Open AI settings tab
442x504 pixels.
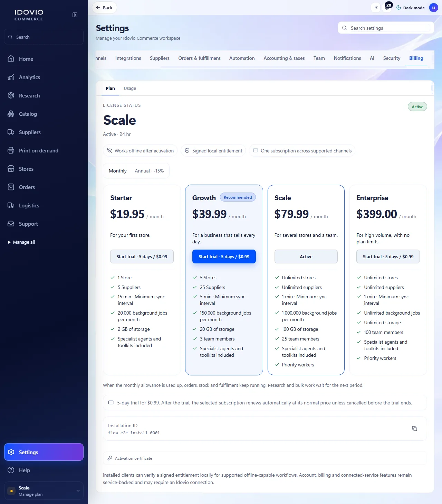372,58
